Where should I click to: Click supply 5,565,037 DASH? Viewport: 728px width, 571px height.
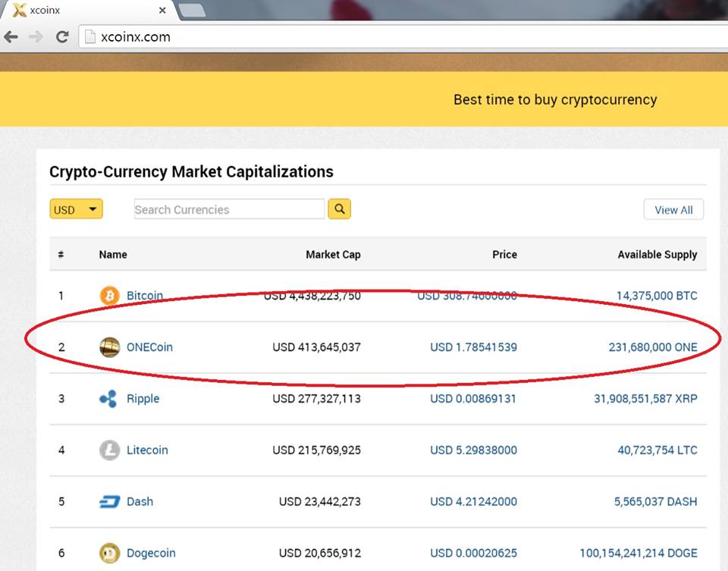click(655, 502)
